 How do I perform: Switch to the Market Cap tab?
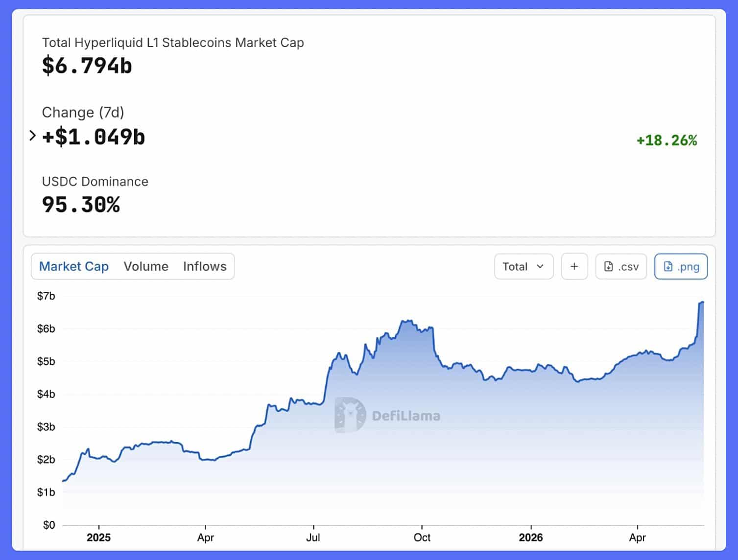(74, 266)
